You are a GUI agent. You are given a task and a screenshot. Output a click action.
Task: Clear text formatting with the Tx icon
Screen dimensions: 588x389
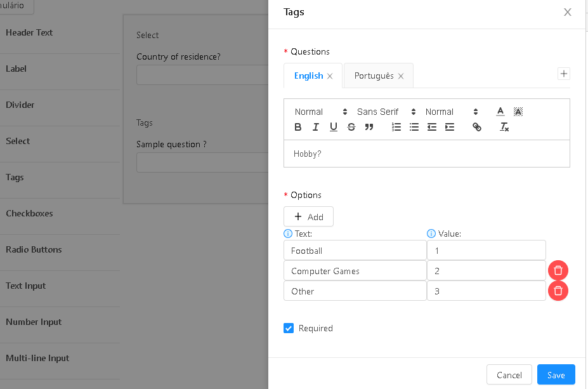point(504,127)
